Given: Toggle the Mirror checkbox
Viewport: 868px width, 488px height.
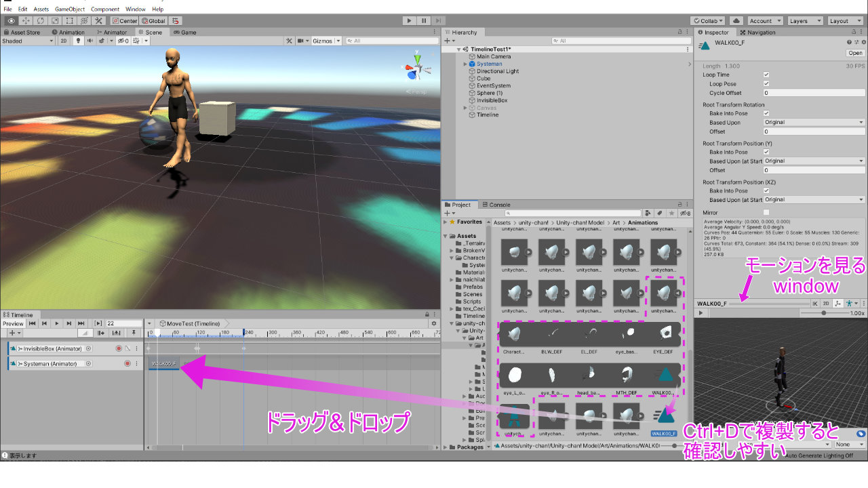Looking at the screenshot, I should (766, 213).
